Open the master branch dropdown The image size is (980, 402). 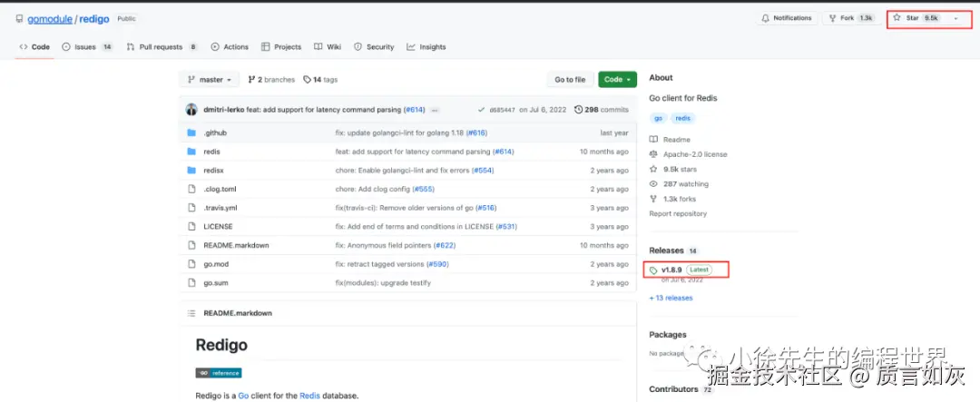210,79
